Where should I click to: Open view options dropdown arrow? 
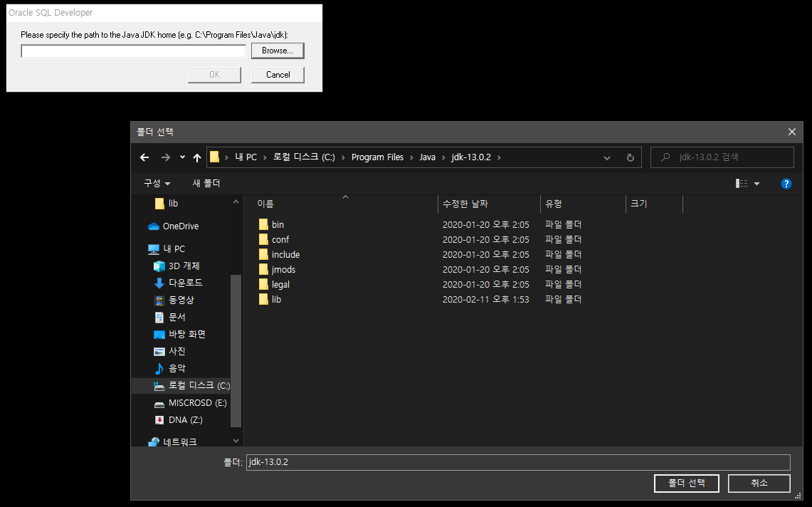coord(756,184)
